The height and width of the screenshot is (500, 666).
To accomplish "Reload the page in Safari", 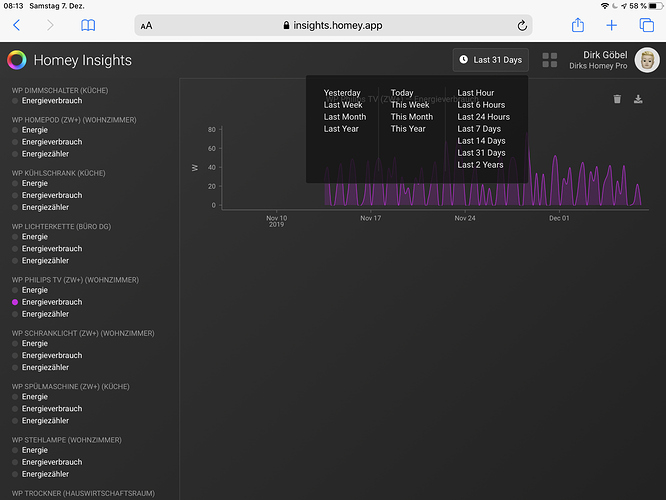I will point(522,25).
